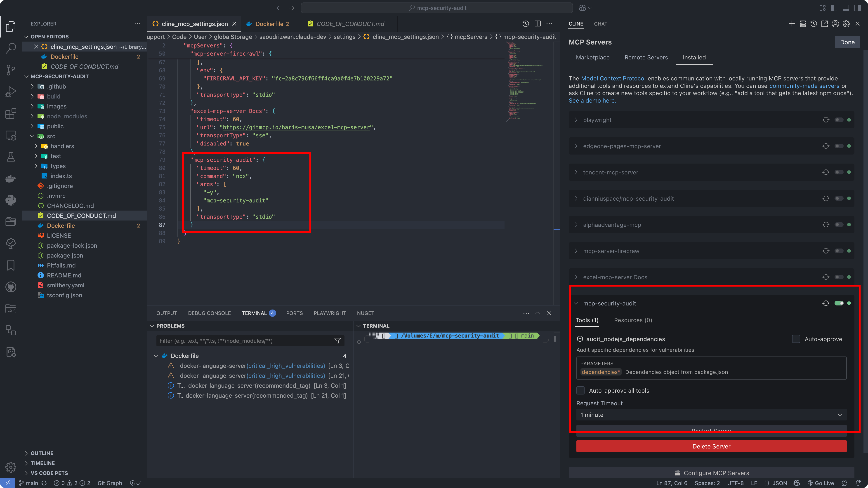Image resolution: width=868 pixels, height=488 pixels.
Task: Open Cline history icon in panel header
Action: [814, 23]
